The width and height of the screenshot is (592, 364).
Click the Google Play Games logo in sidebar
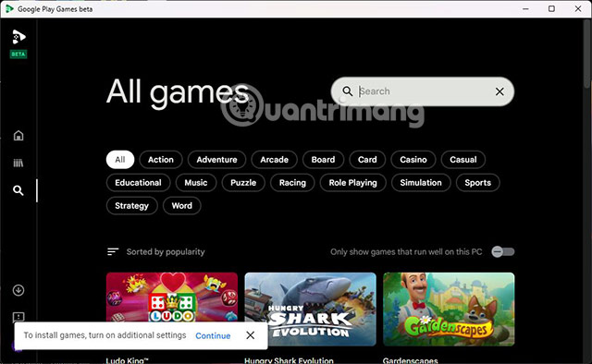point(18,37)
